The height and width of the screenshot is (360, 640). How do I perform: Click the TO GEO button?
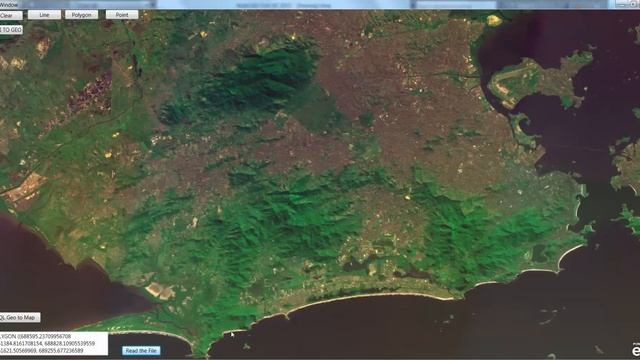[x=11, y=30]
